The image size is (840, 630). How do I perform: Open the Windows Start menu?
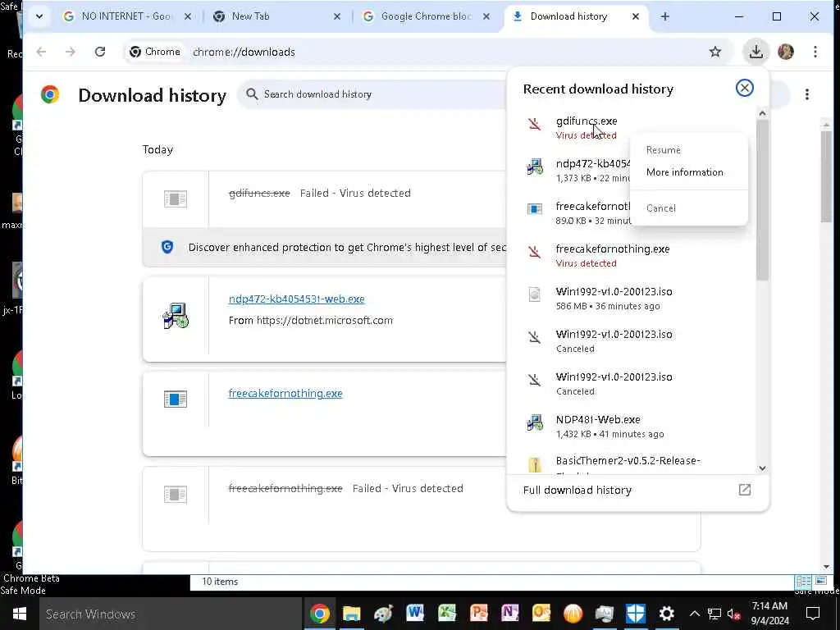(x=20, y=614)
